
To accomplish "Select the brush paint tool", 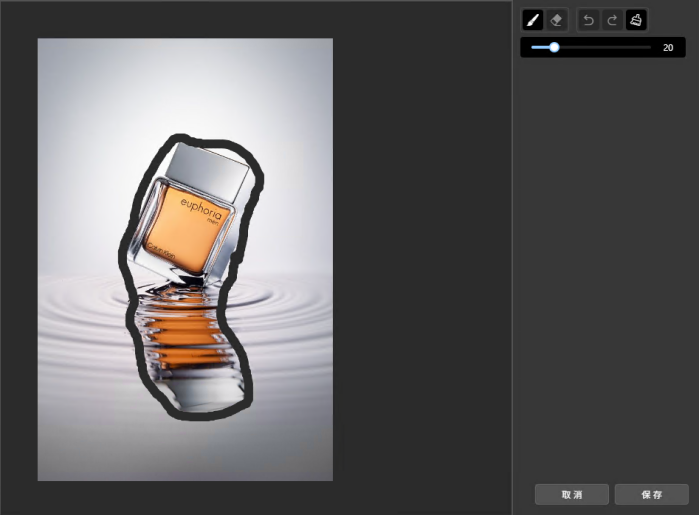I will pyautogui.click(x=533, y=20).
